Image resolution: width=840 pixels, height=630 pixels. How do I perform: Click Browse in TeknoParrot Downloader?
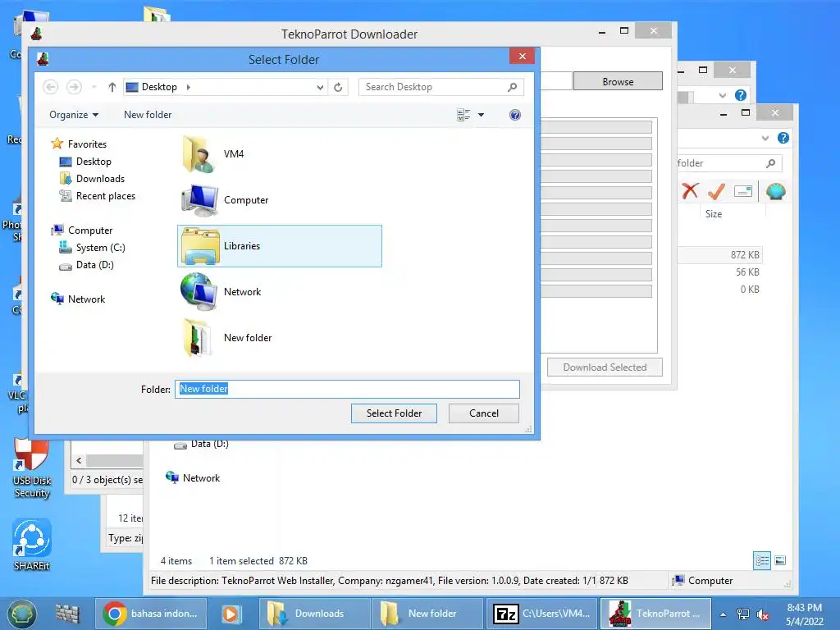click(618, 81)
